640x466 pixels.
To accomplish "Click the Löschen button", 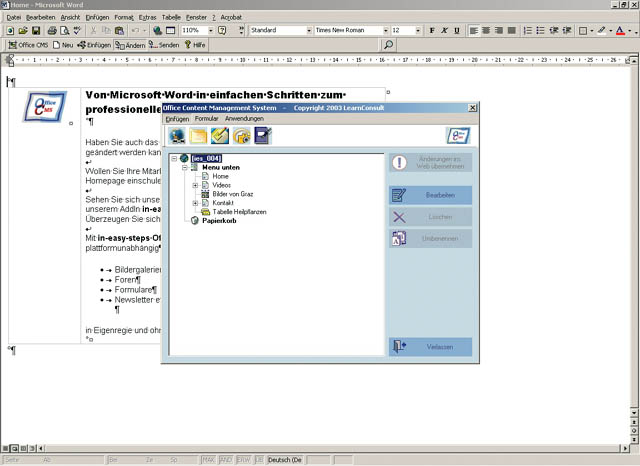I will (431, 217).
